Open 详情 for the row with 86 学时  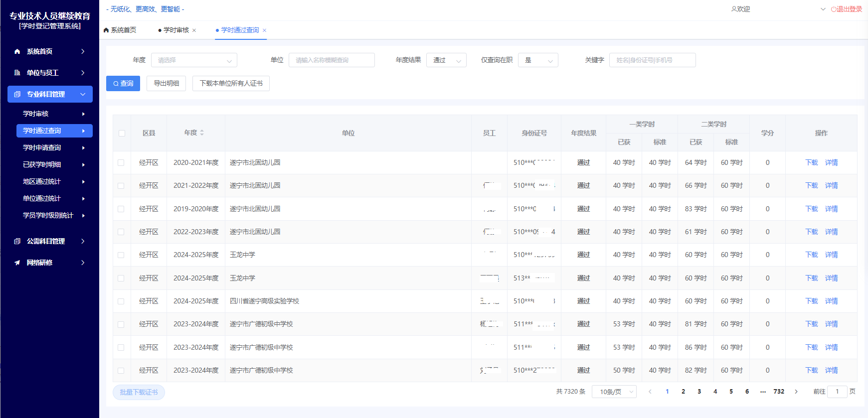pos(832,347)
